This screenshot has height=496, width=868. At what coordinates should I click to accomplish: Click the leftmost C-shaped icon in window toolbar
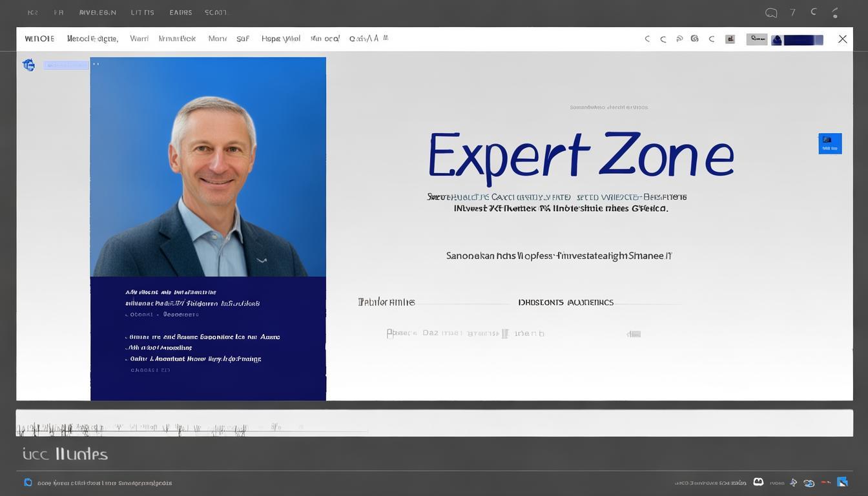tap(646, 39)
